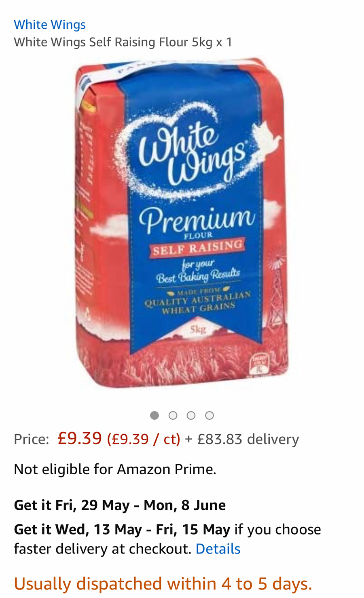Screen dimensions: 364x598
Task: Switch to the second product image dot
Action: [x=173, y=415]
